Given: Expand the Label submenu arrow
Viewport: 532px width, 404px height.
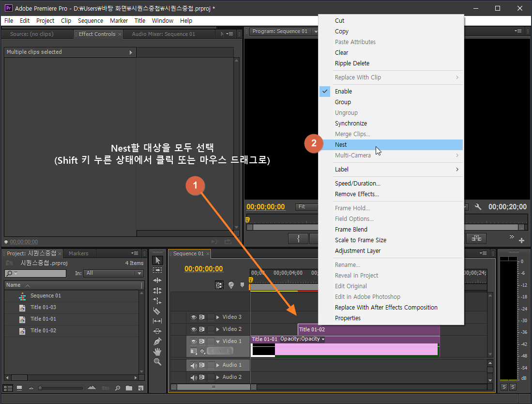Looking at the screenshot, I should click(457, 170).
